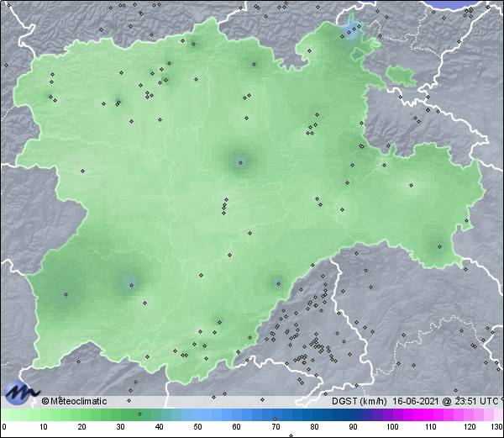Select the station marker inside the southwest blue hotspot
Viewport: 504px width, 438px height.
pos(131,285)
